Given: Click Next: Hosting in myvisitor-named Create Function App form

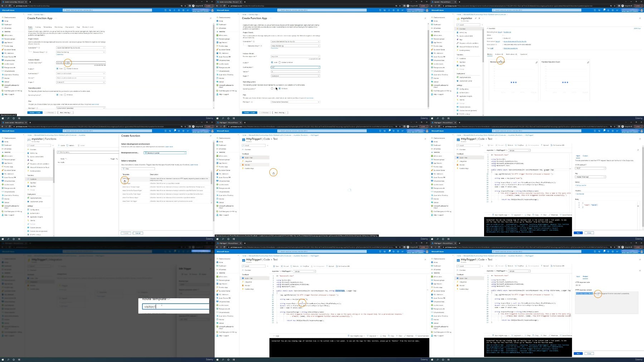Looking at the screenshot, I should tap(280, 112).
